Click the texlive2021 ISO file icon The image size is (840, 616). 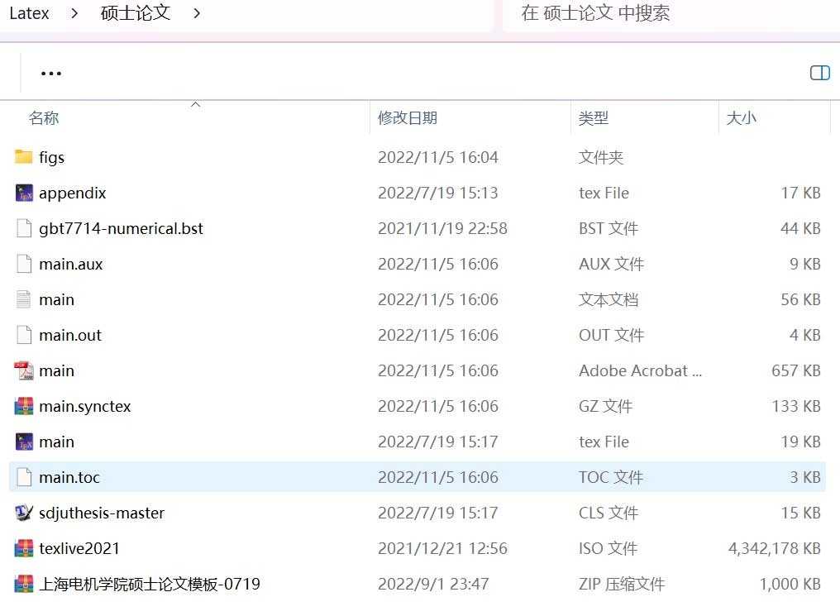24,548
